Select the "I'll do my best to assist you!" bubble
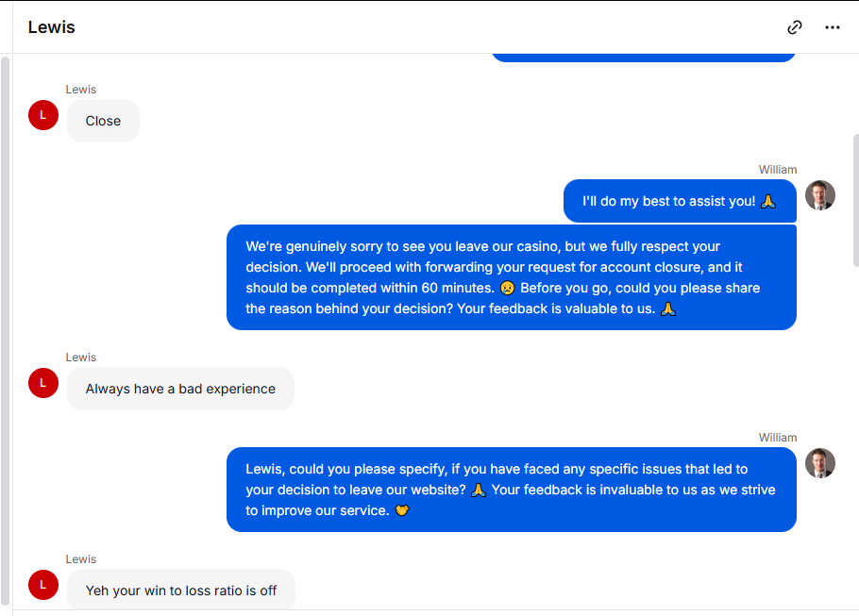This screenshot has height=616, width=859. (680, 201)
